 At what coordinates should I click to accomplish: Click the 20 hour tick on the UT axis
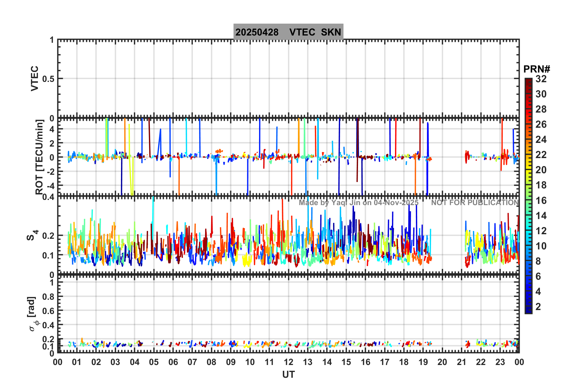coord(442,362)
